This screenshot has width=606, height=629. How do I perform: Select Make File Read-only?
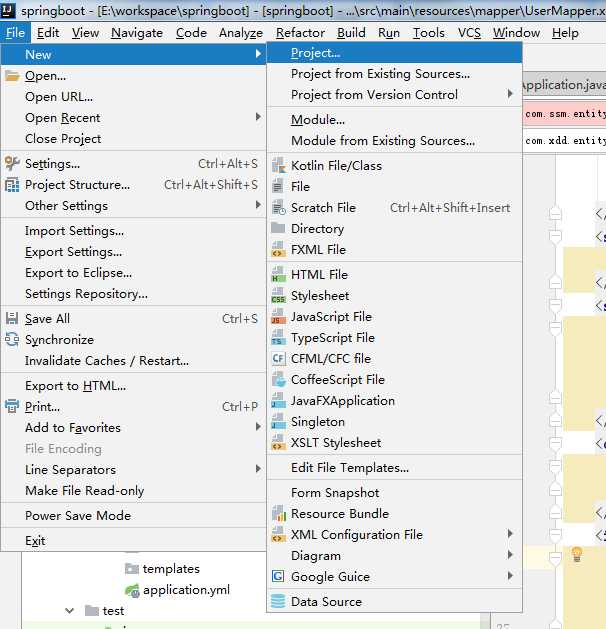click(x=133, y=491)
